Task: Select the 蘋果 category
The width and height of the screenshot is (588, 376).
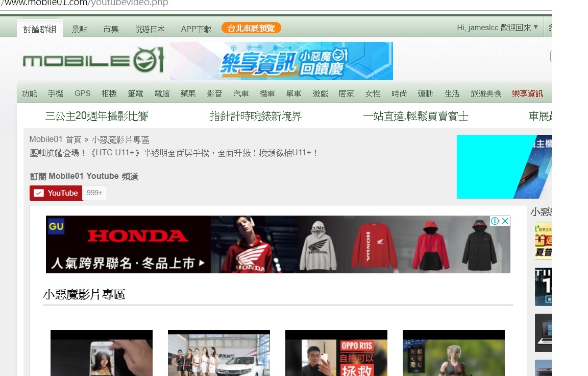Action: 188,93
